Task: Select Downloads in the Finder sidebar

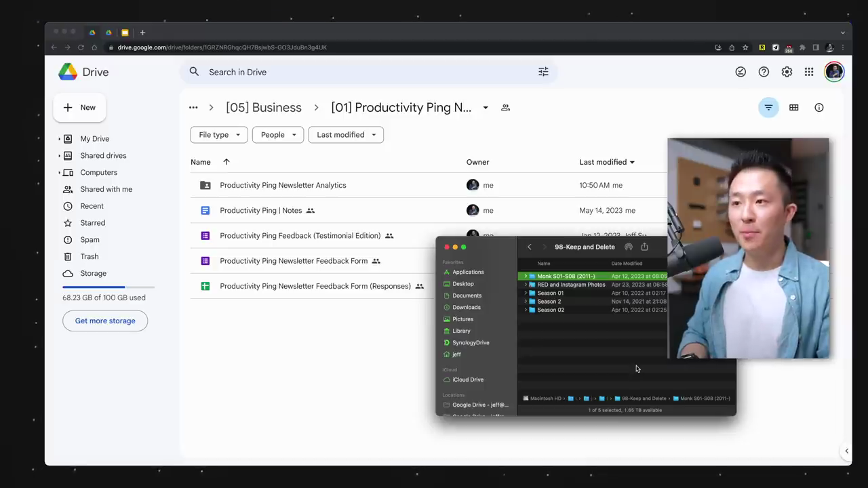Action: [467, 308]
